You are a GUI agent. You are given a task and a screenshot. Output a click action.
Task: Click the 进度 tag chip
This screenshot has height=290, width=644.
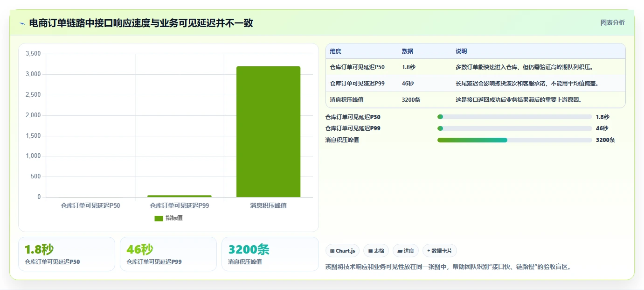click(x=406, y=251)
